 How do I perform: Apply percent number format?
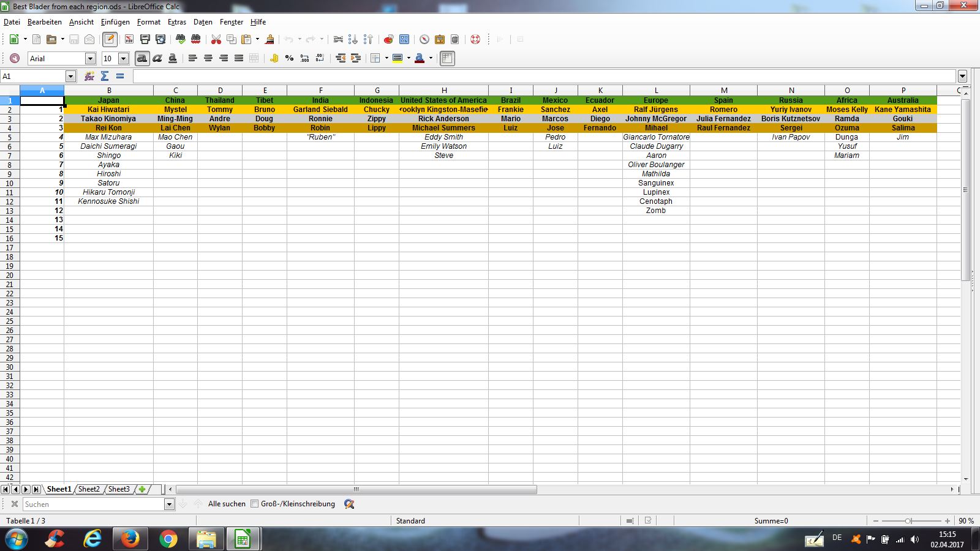click(289, 58)
